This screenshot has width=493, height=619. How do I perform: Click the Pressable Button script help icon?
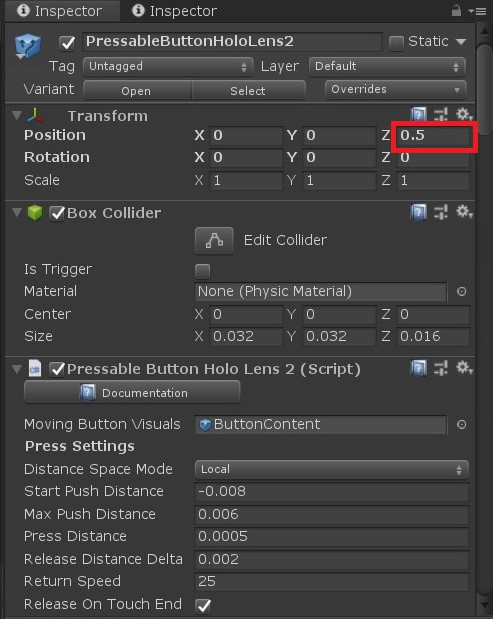point(418,368)
